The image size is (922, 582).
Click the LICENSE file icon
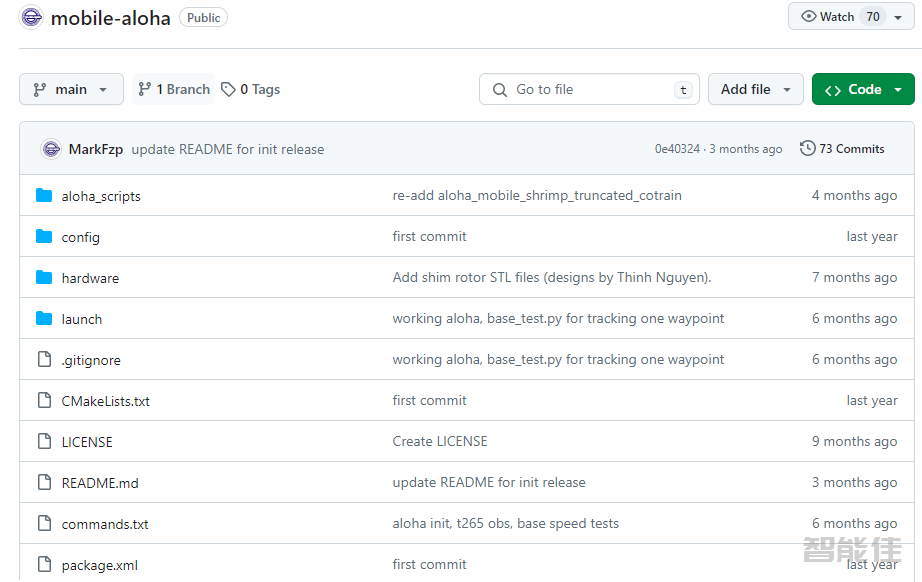44,441
